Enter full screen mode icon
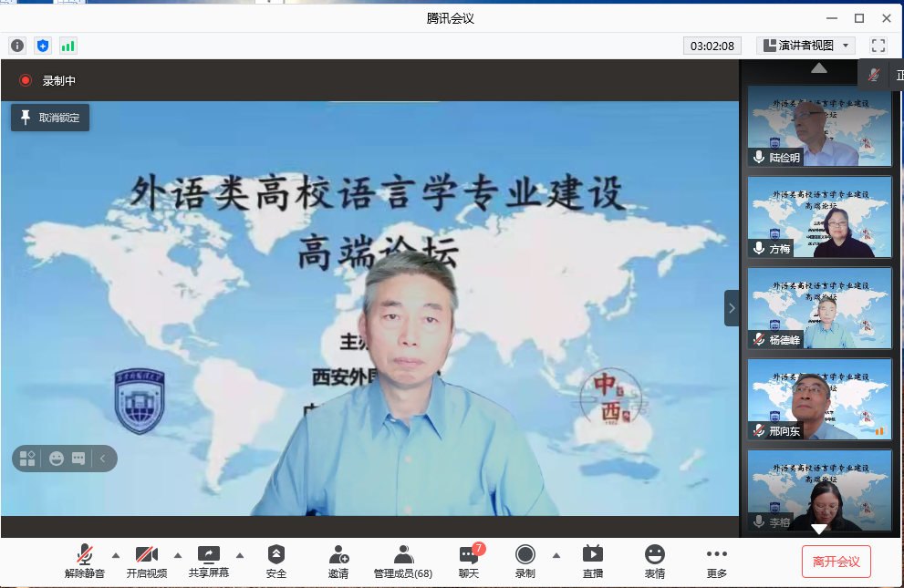The image size is (904, 588). (878, 46)
